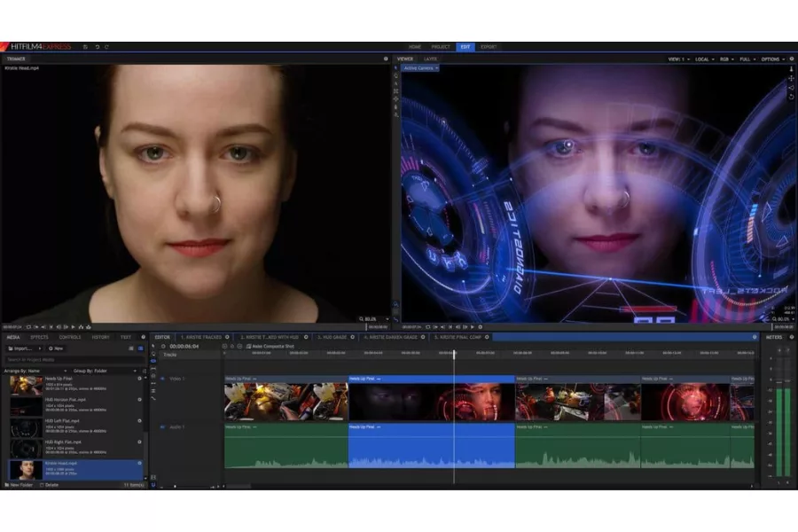The image size is (798, 532).
Task: Switch media panel to list view
Action: click(x=131, y=348)
